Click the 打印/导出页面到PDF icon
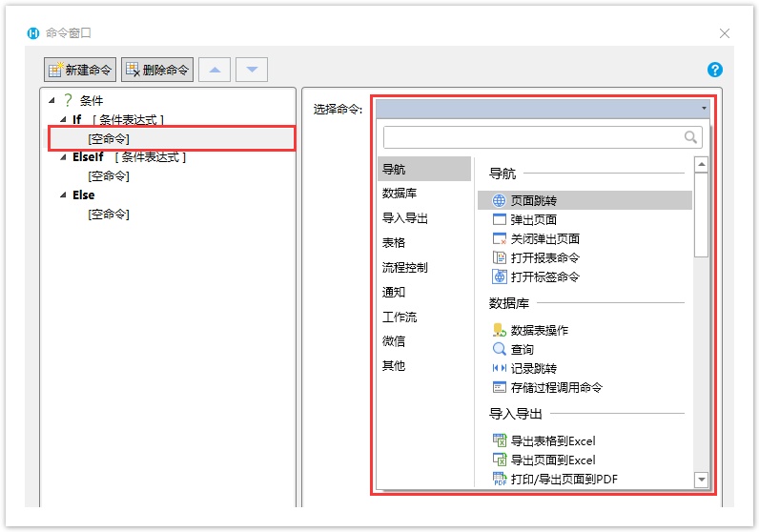 pos(499,479)
